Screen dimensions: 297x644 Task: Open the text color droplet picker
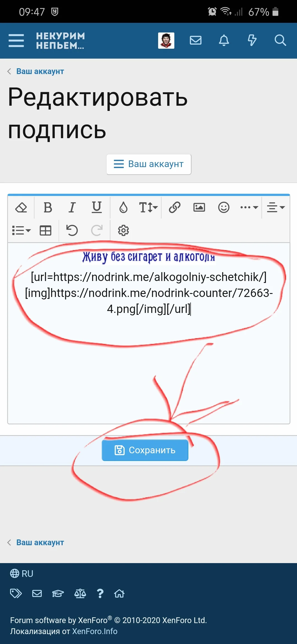(123, 207)
